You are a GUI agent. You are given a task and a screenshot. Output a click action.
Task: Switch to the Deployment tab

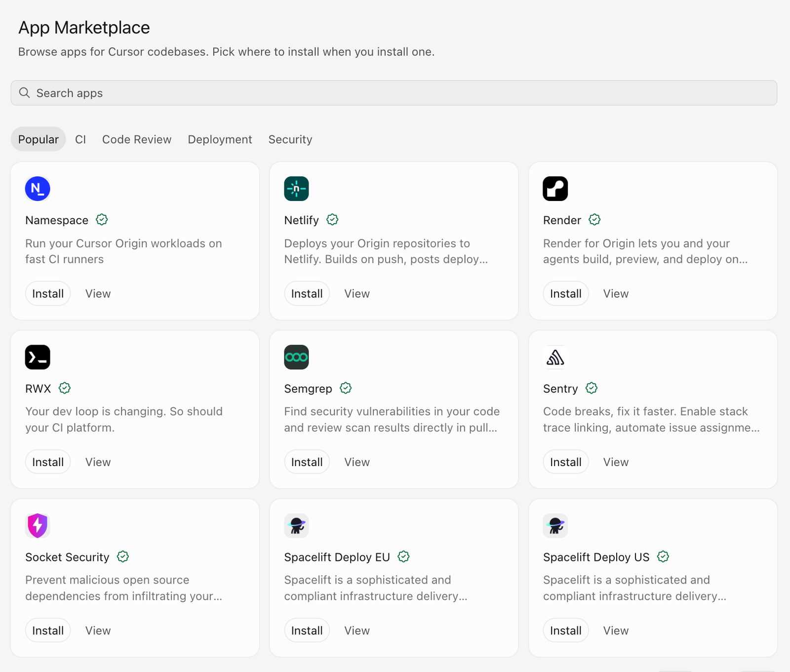[x=220, y=139]
